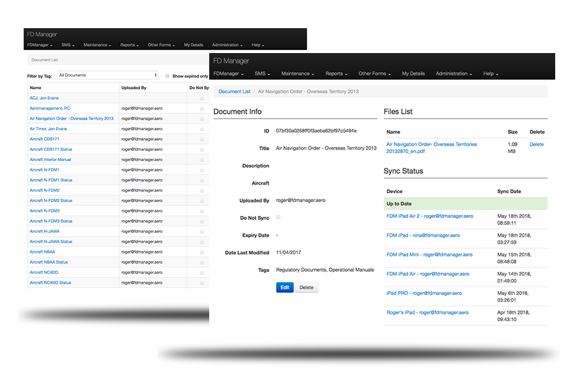Image resolution: width=584 pixels, height=392 pixels.
Task: Toggle Do Not Sync checkbox for Aircraft N-JAWA
Action: point(202,232)
